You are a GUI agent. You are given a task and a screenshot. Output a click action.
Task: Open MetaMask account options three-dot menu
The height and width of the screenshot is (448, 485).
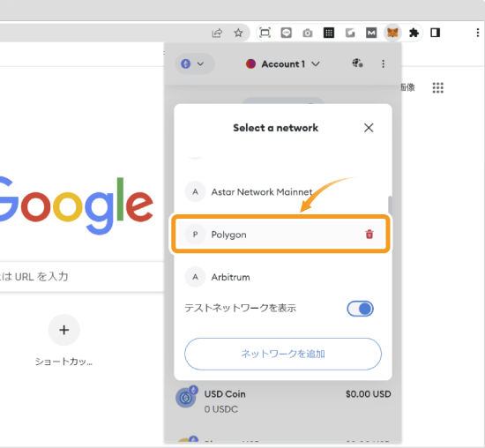384,63
